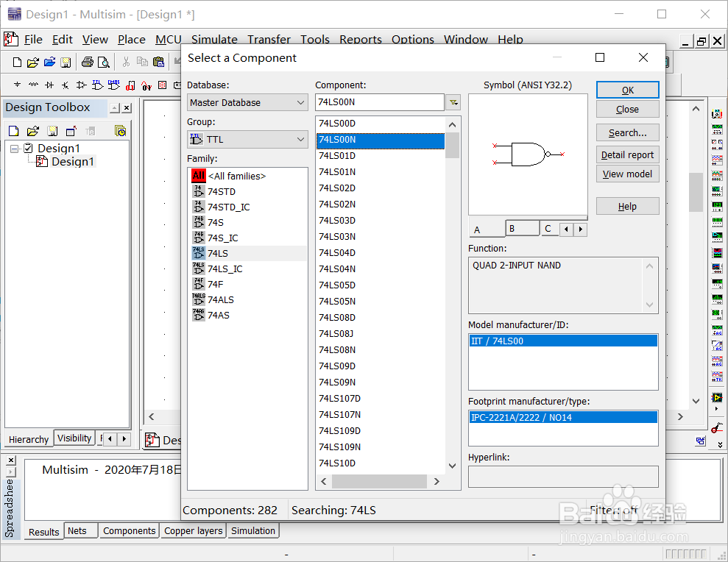Click the symbol section tabs right arrow
728x562 pixels.
click(580, 230)
